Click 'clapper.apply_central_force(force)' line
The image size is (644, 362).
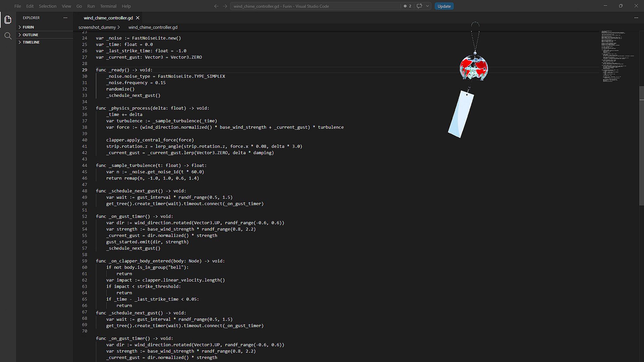coord(150,140)
